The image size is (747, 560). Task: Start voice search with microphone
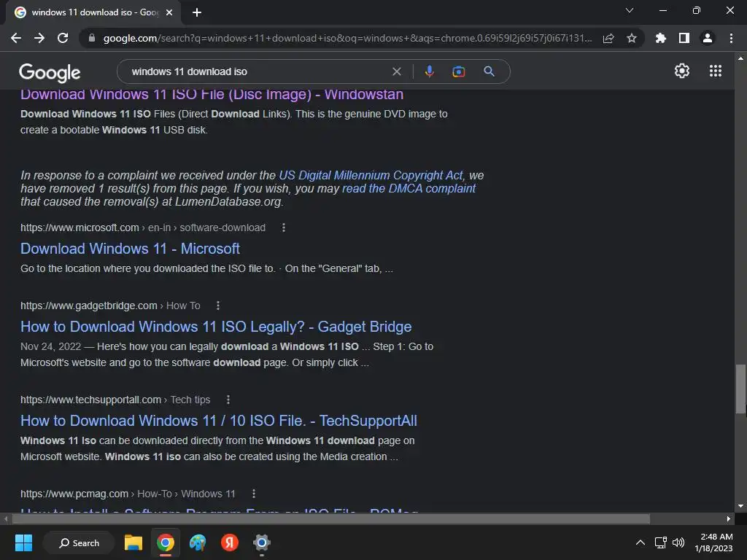click(x=429, y=71)
